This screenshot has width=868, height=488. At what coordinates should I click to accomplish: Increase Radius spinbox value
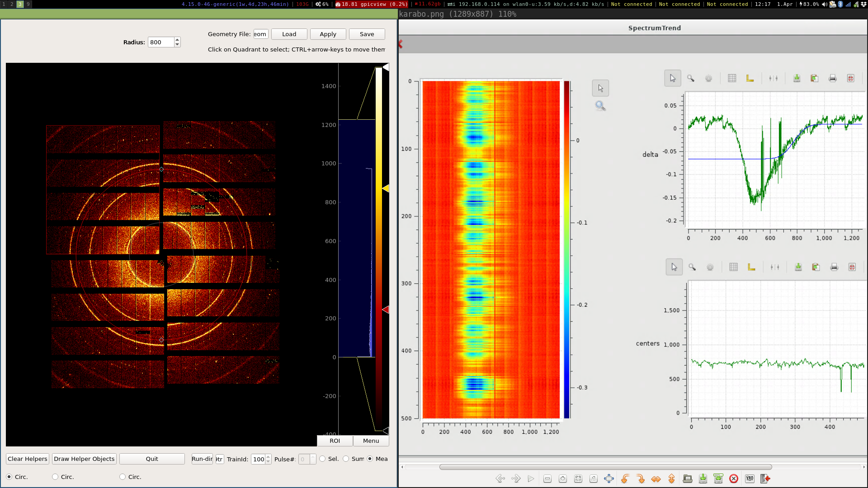(177, 40)
